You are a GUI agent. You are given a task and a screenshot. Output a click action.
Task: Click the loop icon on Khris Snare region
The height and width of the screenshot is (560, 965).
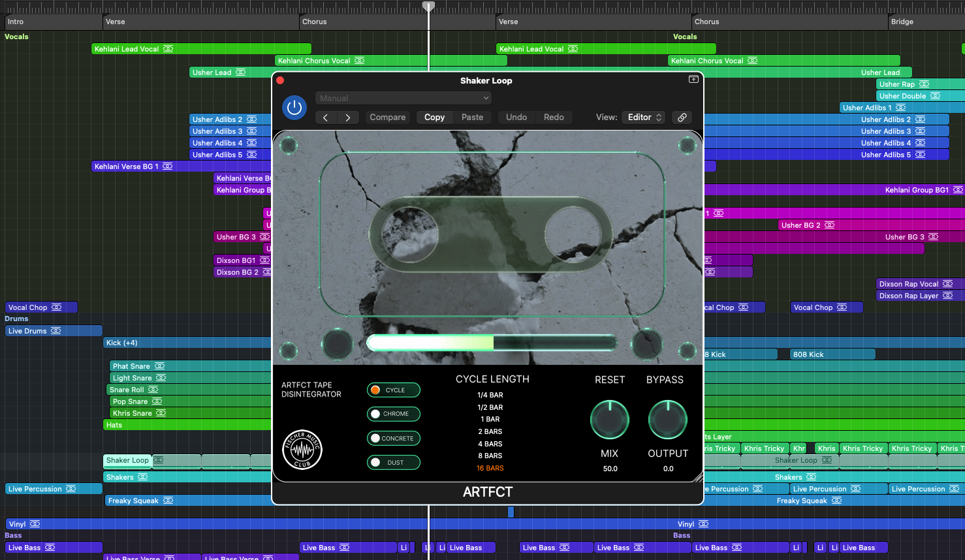point(161,413)
